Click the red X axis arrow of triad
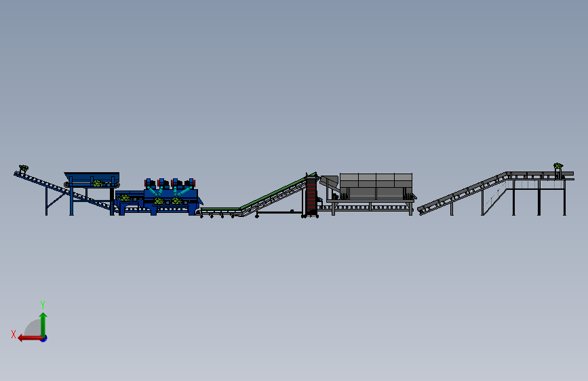 (30, 338)
